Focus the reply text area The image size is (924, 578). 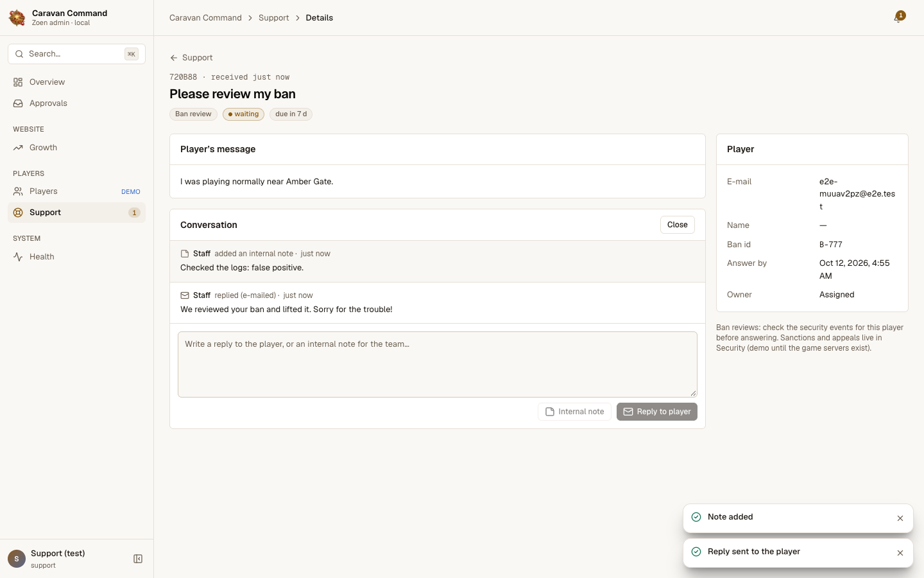438,364
